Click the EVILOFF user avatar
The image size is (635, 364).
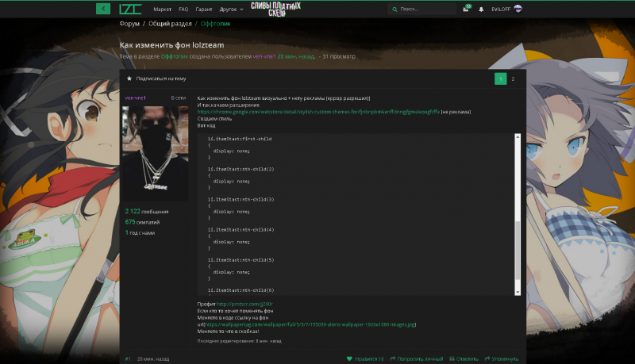click(x=518, y=9)
